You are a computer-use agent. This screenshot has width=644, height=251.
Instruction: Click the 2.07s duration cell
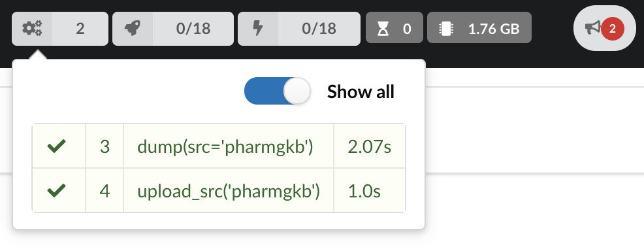(x=369, y=146)
